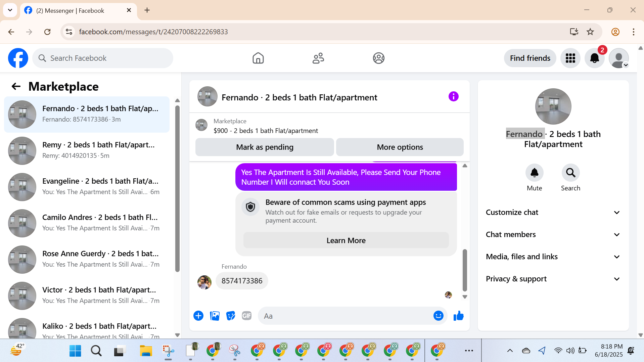Open Chrome profile icon in toolbar
This screenshot has height=362, width=644.
tap(615, 32)
